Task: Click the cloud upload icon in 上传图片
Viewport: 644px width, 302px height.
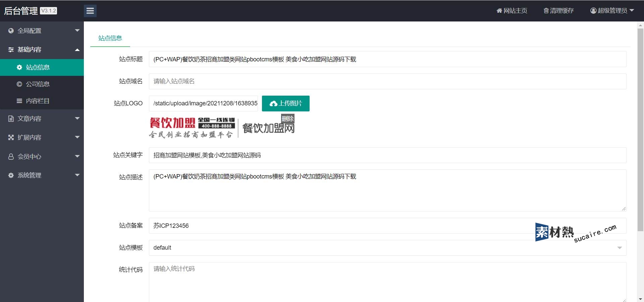Action: point(273,103)
